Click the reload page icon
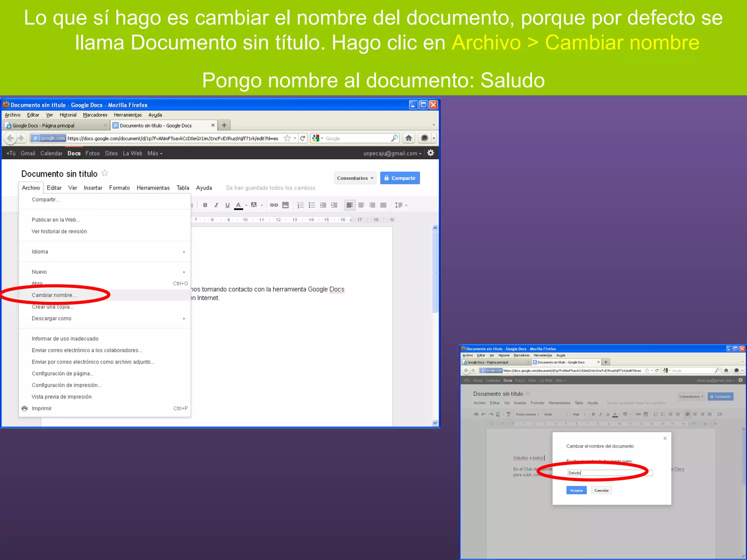Image resolution: width=747 pixels, height=560 pixels. [303, 138]
